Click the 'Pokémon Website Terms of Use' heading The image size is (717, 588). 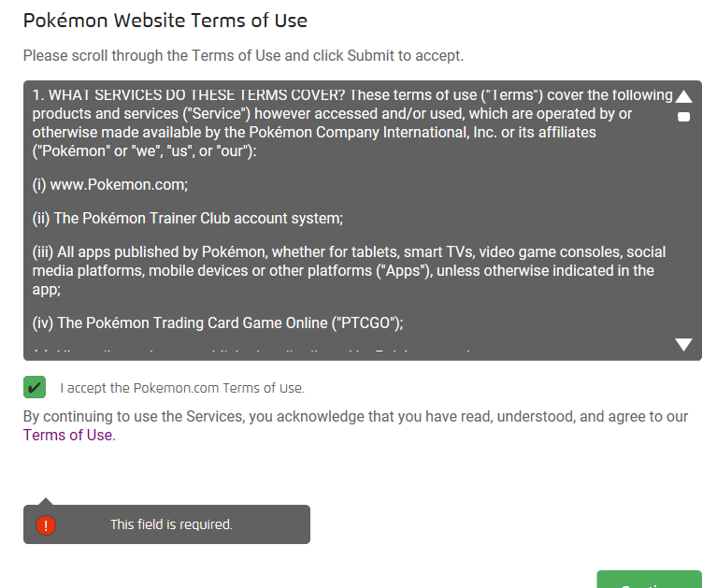pos(165,21)
